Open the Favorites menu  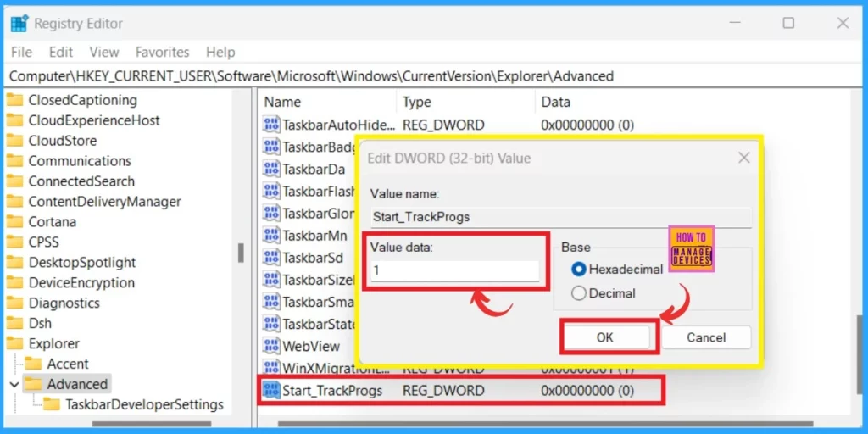point(162,52)
